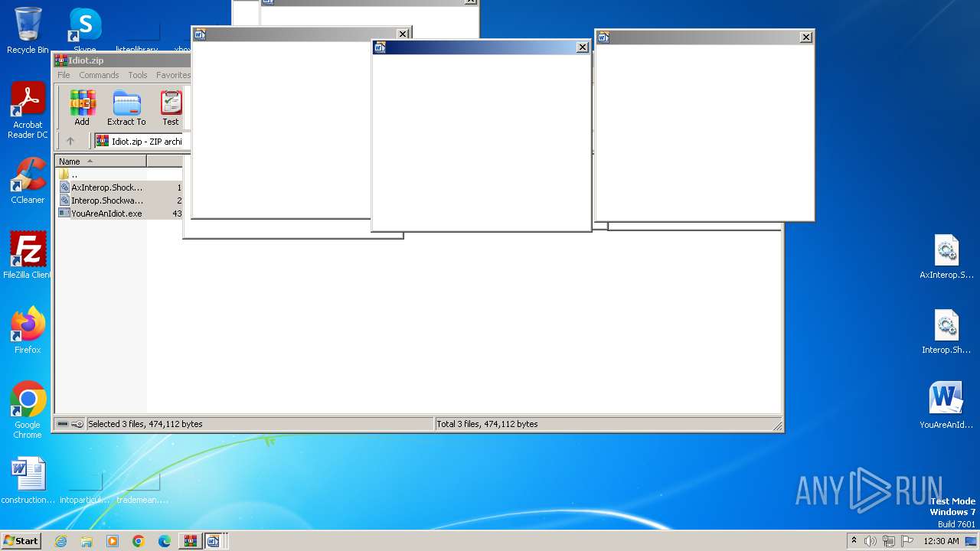
Task: Launch Microsoft Edge from taskbar
Action: coord(165,541)
